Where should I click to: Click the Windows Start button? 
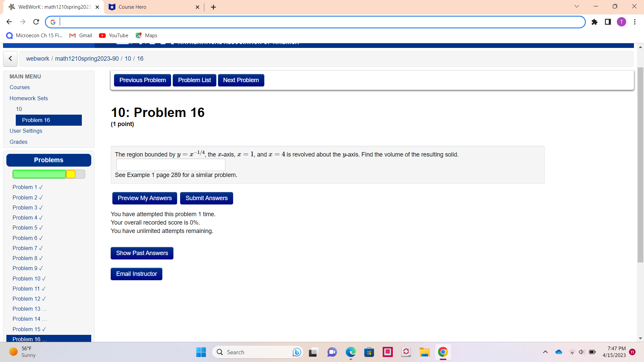[201, 352]
